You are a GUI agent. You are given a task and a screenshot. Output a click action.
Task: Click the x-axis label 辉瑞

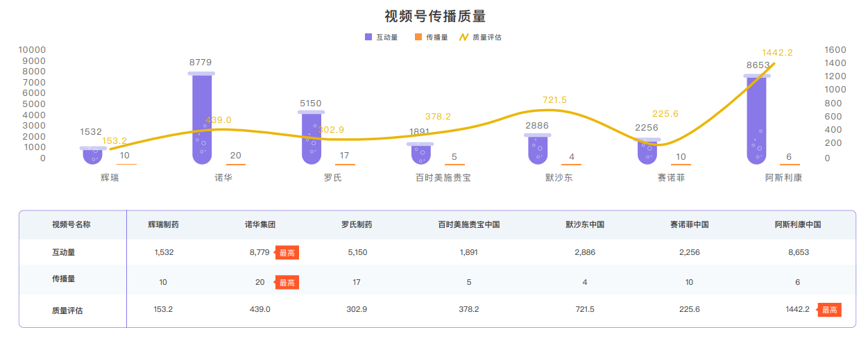[x=110, y=178]
